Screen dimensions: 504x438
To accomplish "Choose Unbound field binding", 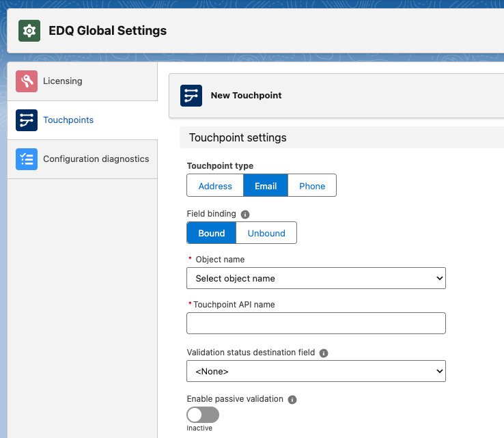I will click(x=266, y=233).
